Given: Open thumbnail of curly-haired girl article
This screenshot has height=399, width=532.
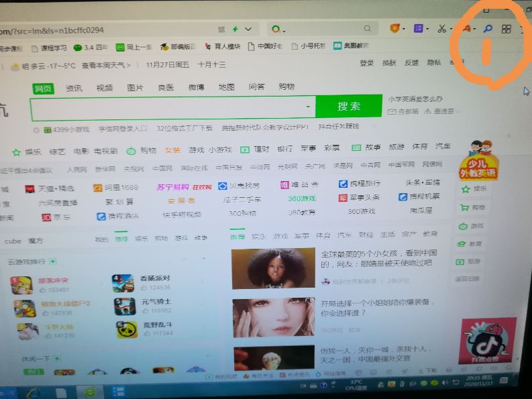Looking at the screenshot, I should [x=274, y=268].
